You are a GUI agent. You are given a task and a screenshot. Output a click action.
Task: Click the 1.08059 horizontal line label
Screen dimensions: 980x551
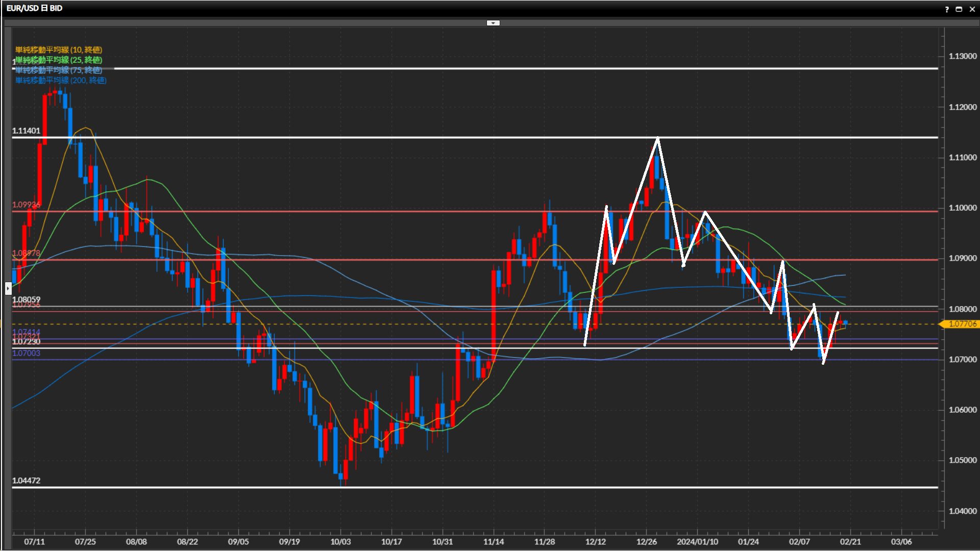tap(26, 299)
